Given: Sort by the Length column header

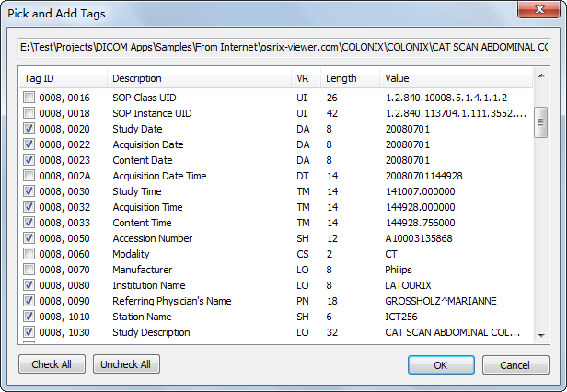Looking at the screenshot, I should click(x=348, y=78).
